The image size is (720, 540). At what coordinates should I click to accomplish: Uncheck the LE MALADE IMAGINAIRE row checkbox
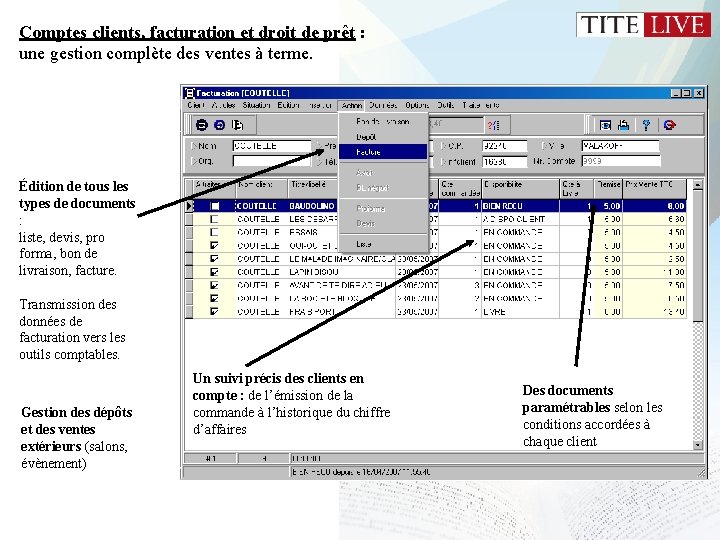(x=214, y=259)
